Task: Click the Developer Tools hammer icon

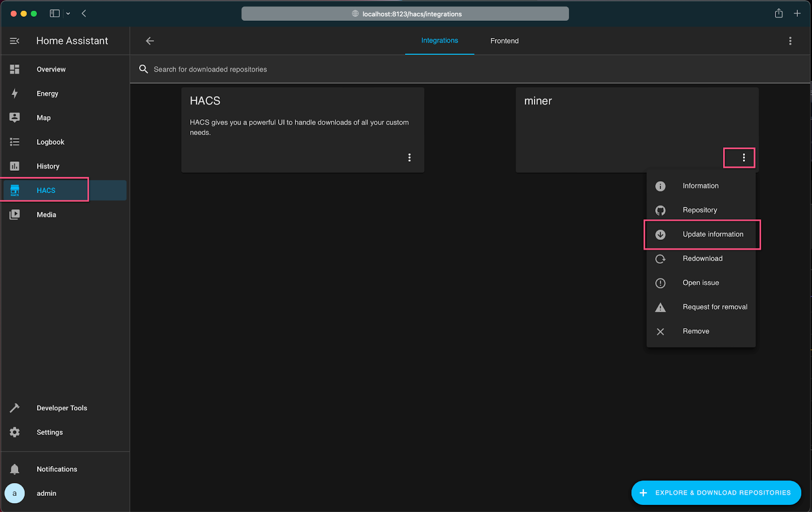Action: [x=15, y=408]
